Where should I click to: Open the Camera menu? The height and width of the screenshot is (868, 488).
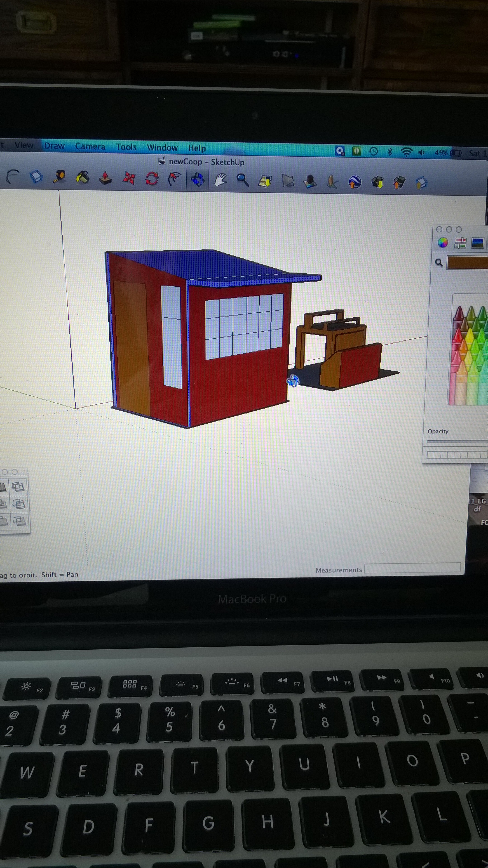tap(90, 146)
